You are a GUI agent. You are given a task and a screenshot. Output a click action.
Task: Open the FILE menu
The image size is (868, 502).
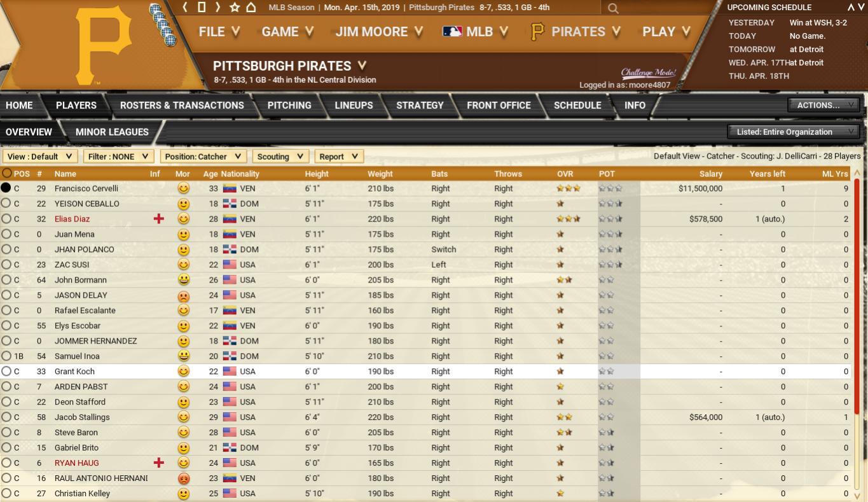click(219, 32)
